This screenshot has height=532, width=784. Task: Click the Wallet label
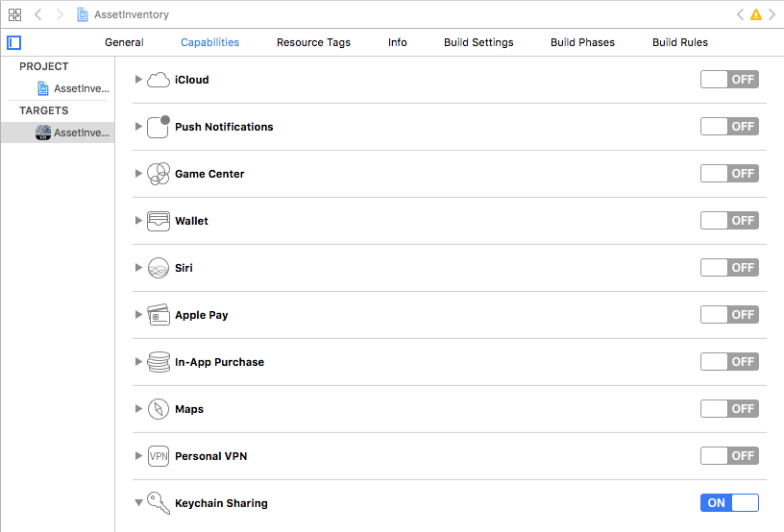pyautogui.click(x=191, y=221)
